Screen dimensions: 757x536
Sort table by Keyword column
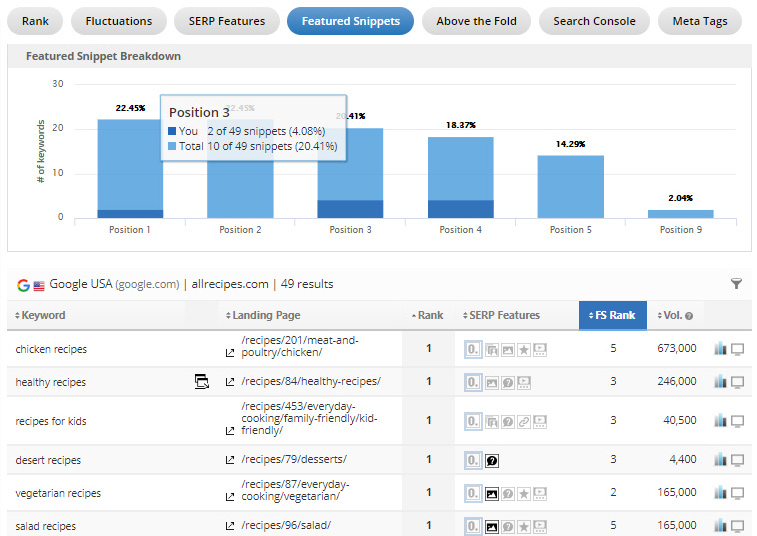pos(43,315)
